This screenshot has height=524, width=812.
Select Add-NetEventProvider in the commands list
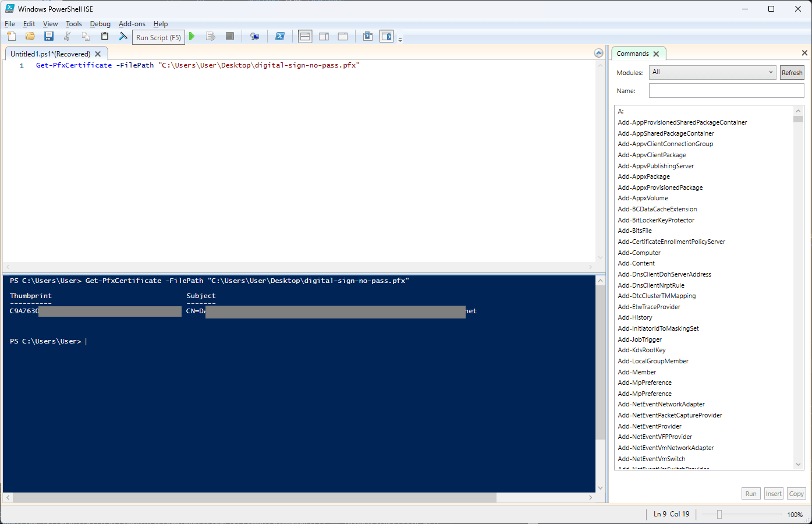coord(650,426)
